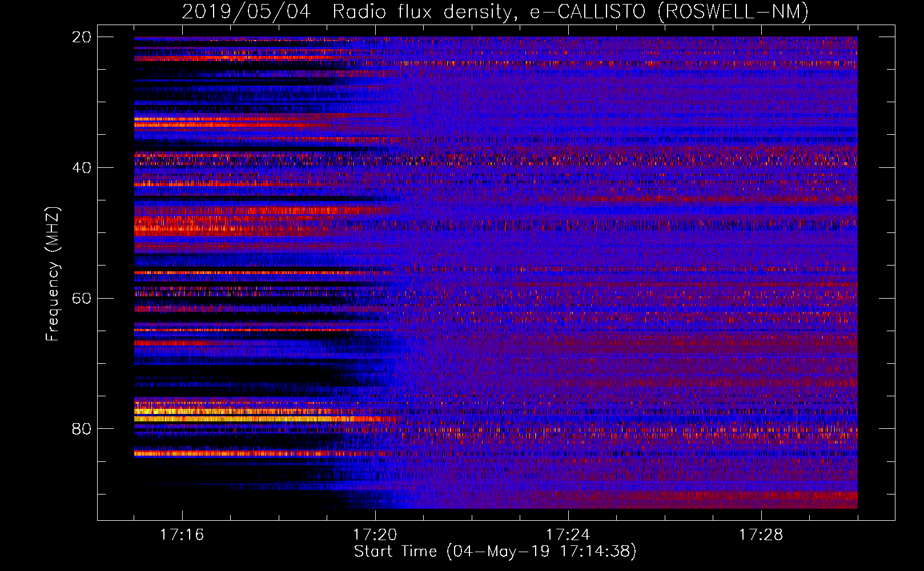Select the 17:24 time tick label
The image size is (924, 571).
(568, 535)
